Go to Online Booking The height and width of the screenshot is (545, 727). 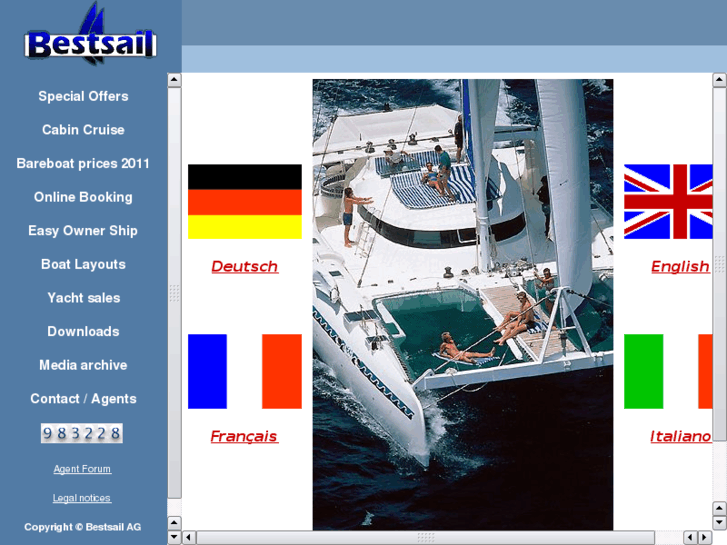83,197
